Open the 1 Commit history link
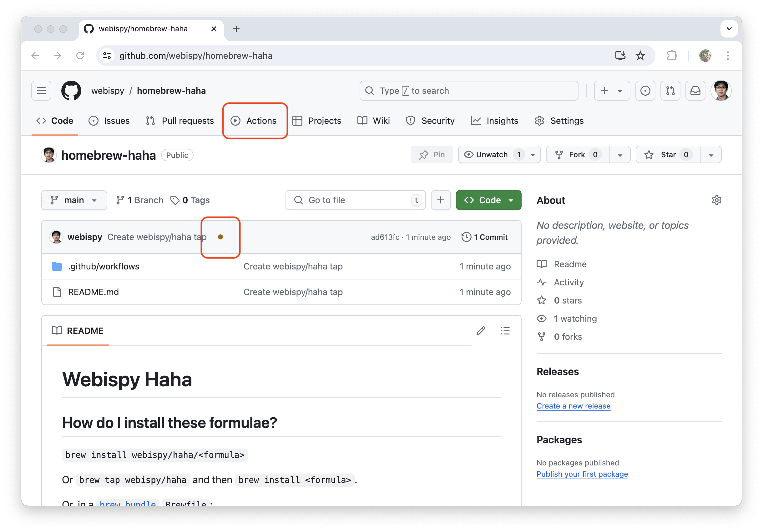The image size is (763, 532). coord(484,237)
